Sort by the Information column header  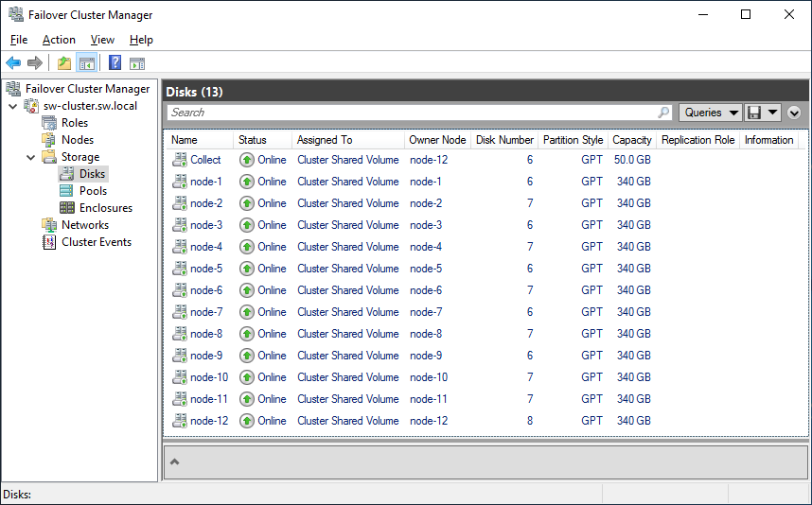click(x=768, y=140)
